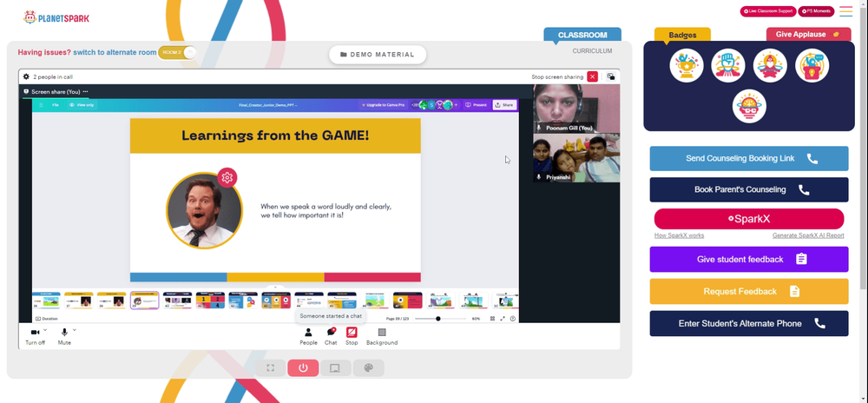Click the Duration option under thumbnails

click(x=47, y=319)
